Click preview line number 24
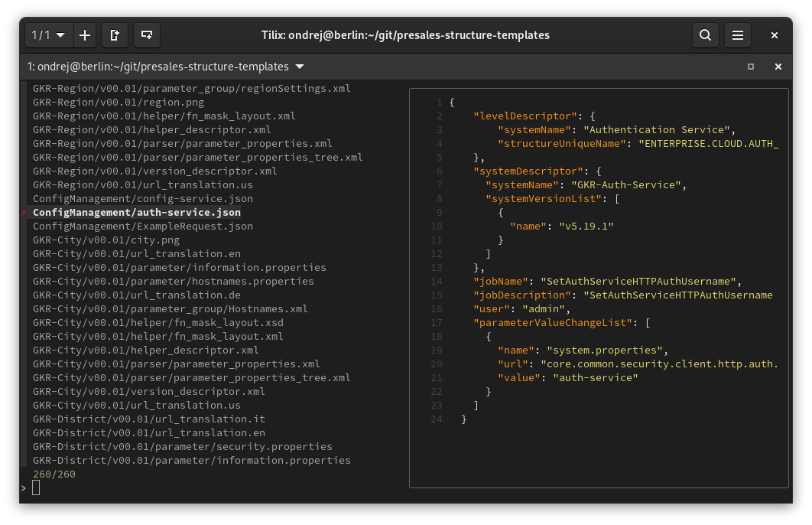 click(437, 419)
